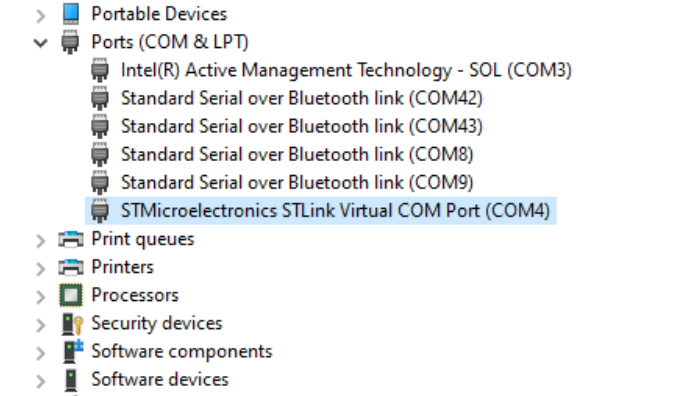Select Standard Serial over Bluetooth link (COM43)
This screenshot has height=396, width=676.
[301, 126]
